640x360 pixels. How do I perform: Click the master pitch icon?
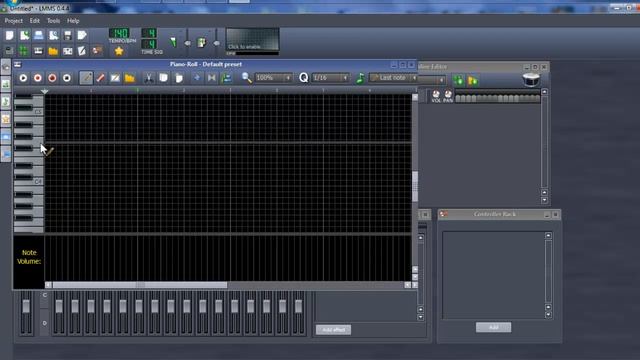click(x=202, y=42)
